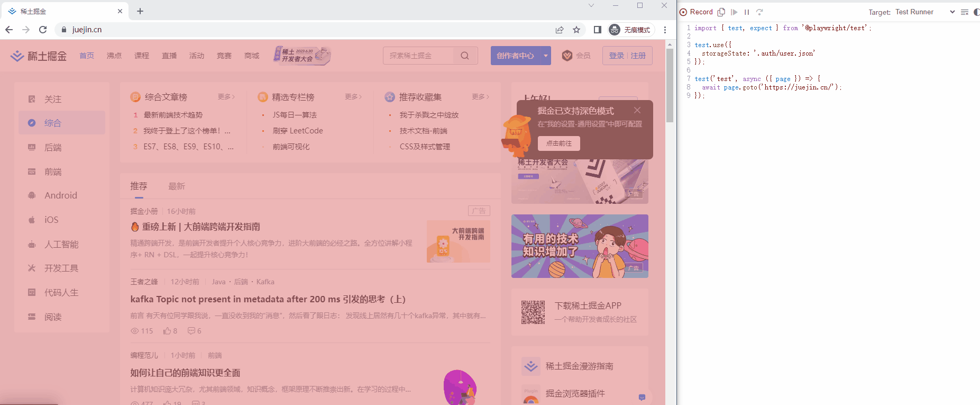The height and width of the screenshot is (405, 980).
Task: Click the 下载稀土掘金APP QR code
Action: 533,312
